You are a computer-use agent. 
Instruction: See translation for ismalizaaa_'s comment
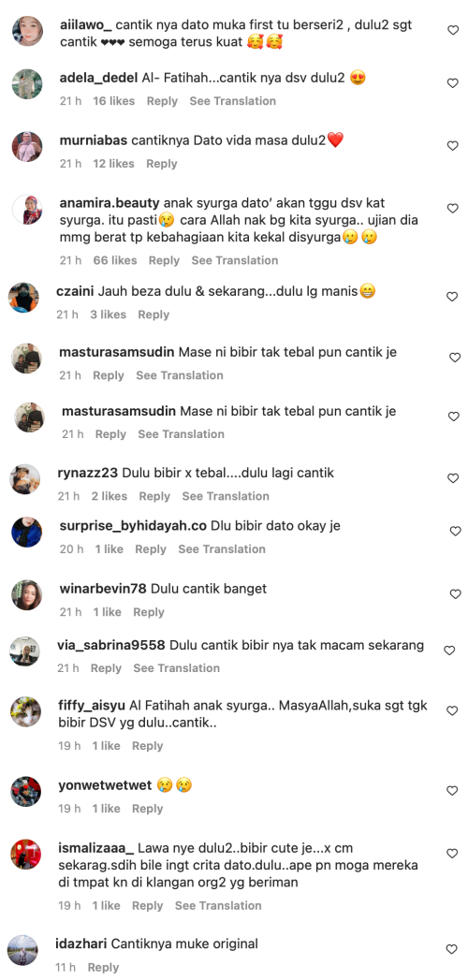(x=218, y=905)
